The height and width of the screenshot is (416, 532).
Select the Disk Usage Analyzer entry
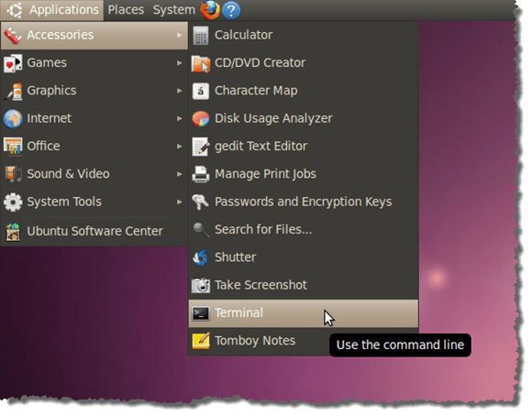tap(304, 119)
